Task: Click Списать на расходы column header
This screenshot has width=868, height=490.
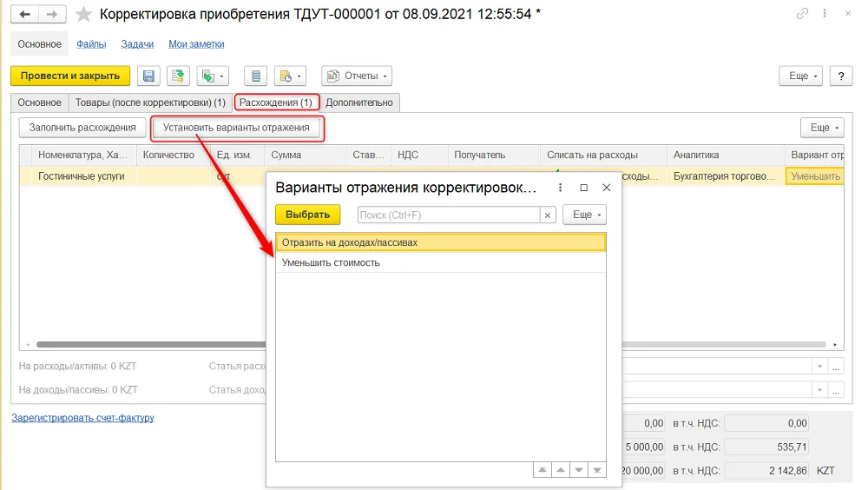Action: pos(603,156)
